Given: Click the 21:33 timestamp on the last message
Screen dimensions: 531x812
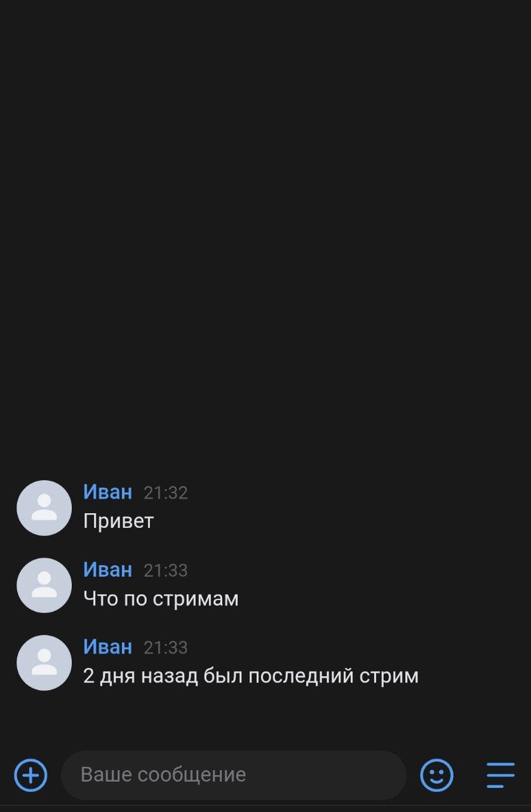Looking at the screenshot, I should 165,648.
